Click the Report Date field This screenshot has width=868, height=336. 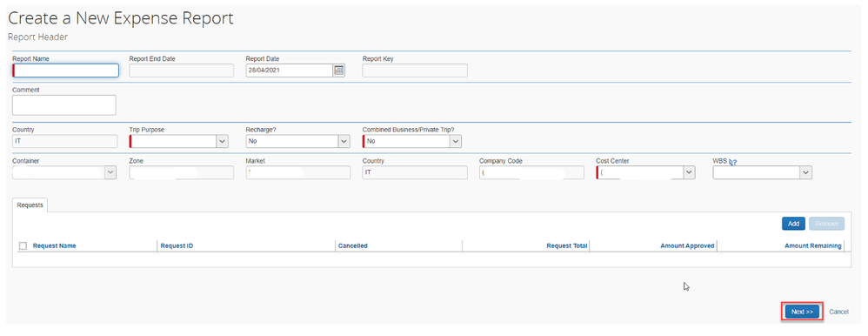[x=290, y=71]
